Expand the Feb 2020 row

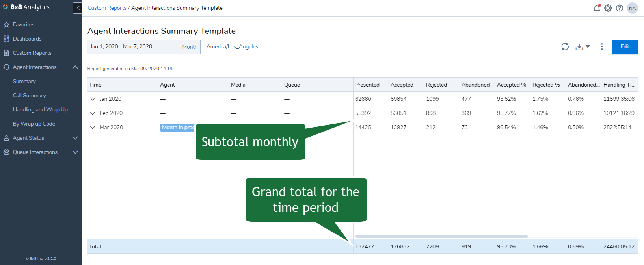pos(93,113)
